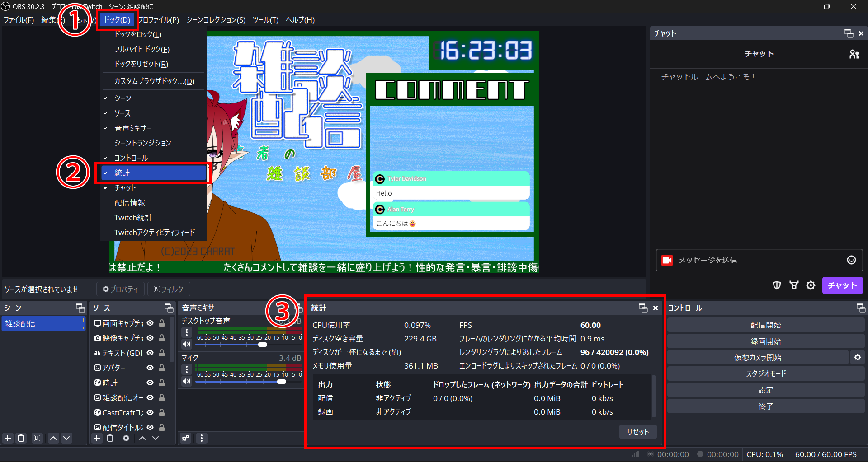Open emote picker in chat input
The image size is (868, 462).
(851, 260)
